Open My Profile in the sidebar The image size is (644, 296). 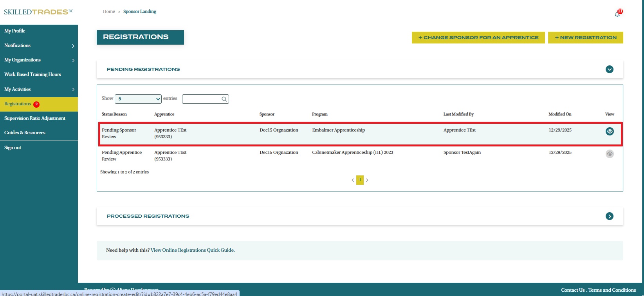tap(15, 31)
